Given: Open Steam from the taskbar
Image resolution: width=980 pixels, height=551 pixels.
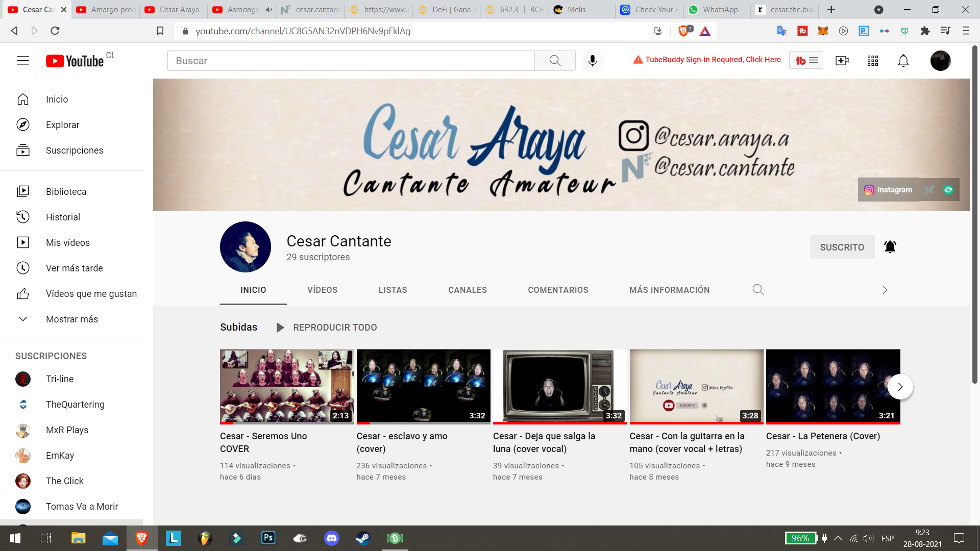Looking at the screenshot, I should click(363, 538).
